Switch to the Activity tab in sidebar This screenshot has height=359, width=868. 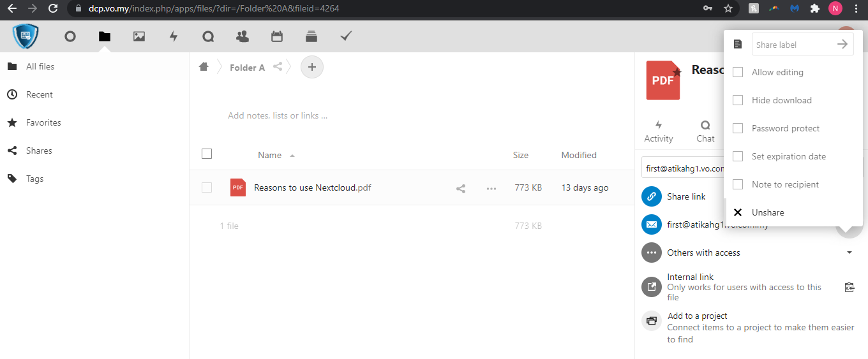(659, 131)
